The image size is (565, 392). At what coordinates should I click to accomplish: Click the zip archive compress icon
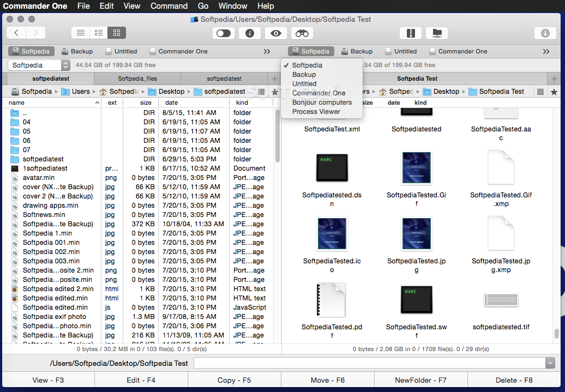pyautogui.click(x=411, y=33)
